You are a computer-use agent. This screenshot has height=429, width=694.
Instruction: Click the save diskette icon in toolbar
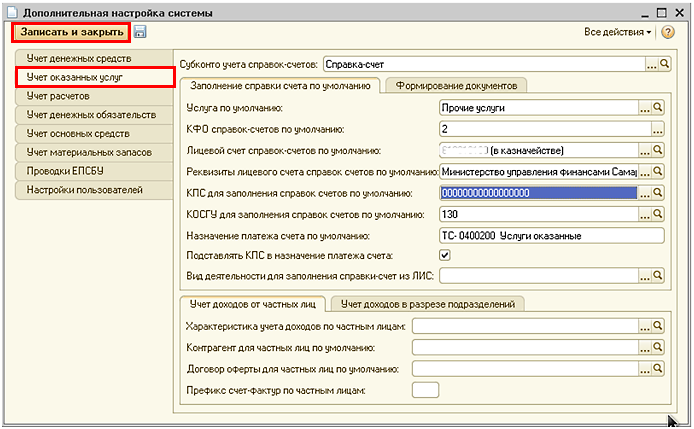(x=140, y=32)
